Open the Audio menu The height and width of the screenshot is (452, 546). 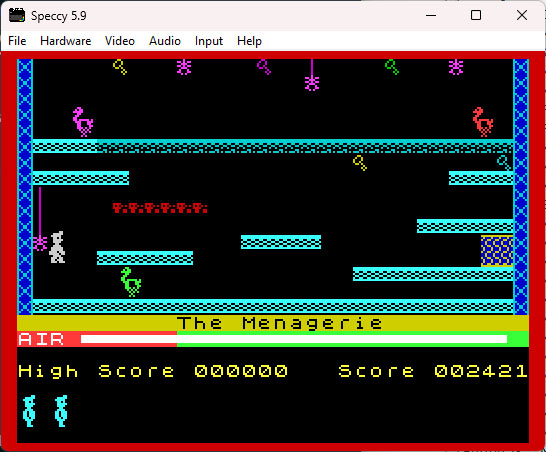[x=165, y=41]
